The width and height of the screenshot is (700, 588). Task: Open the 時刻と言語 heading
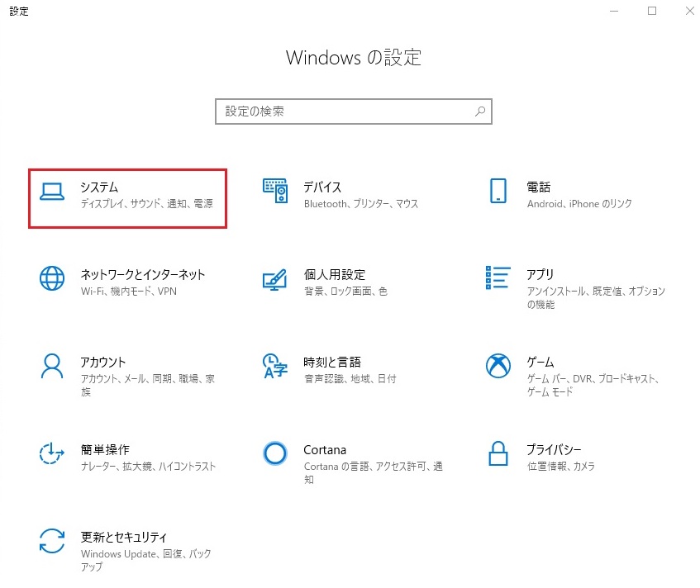(x=332, y=362)
